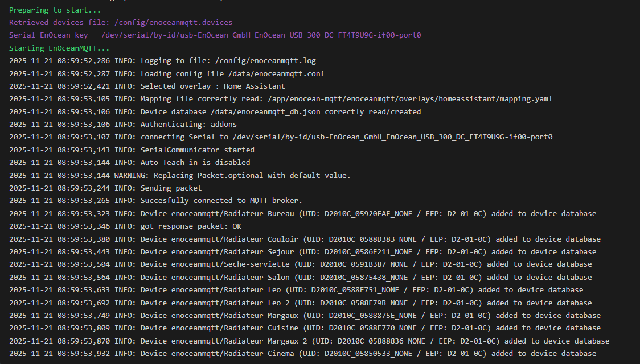This screenshot has height=364, width=640.
Task: Click "Succesfully connected to MQTT broker" line
Action: [x=221, y=201]
